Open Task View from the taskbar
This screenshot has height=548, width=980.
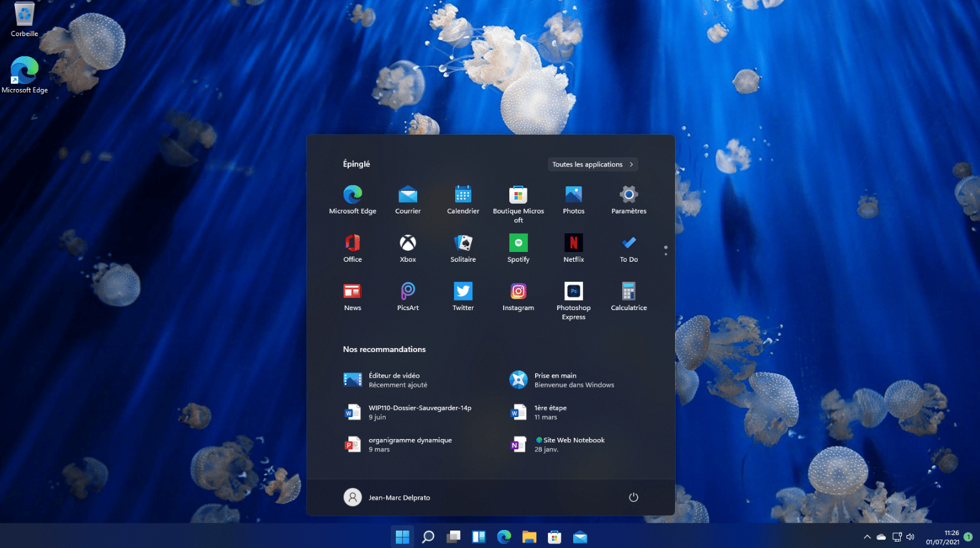pyautogui.click(x=453, y=536)
